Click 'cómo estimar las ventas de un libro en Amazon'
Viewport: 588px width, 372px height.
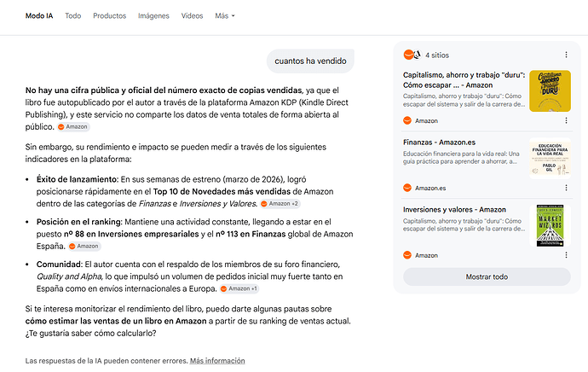(x=116, y=321)
